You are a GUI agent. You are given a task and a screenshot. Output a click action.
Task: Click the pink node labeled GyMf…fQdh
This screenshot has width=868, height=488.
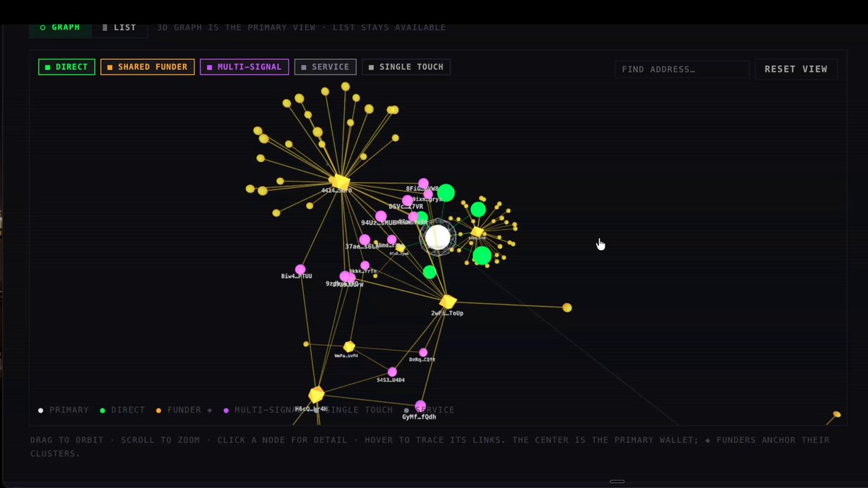420,406
